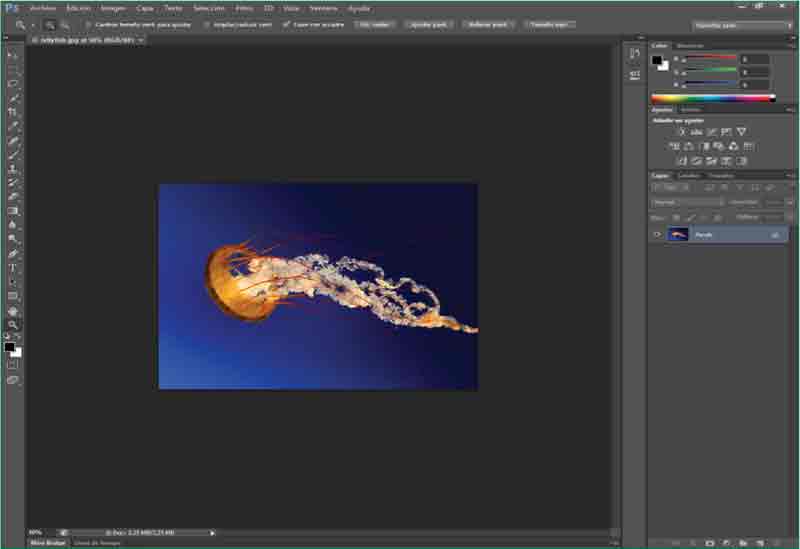The width and height of the screenshot is (800, 549).
Task: Select the Crop tool
Action: 13,112
